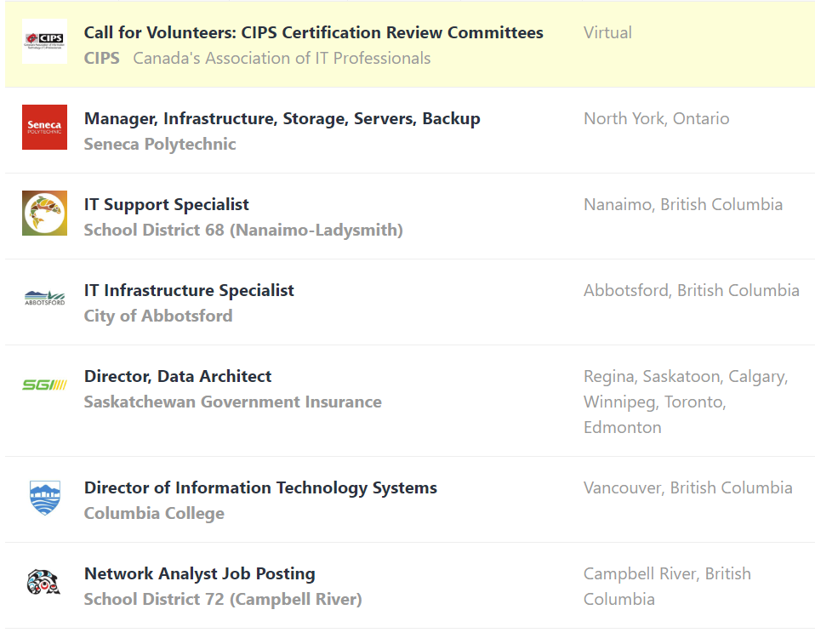Click the Columbia College shield logo
The image size is (815, 644).
44,497
